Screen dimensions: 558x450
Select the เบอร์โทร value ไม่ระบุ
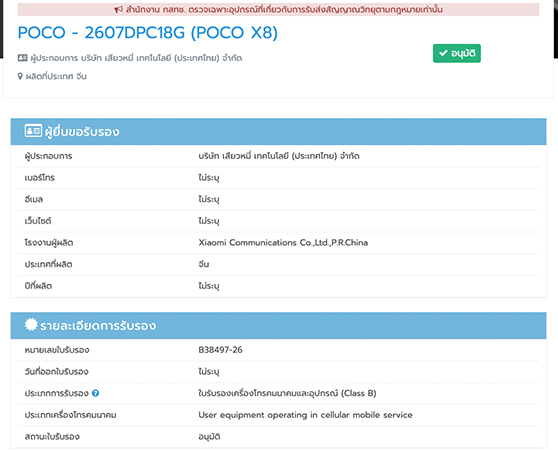tap(209, 178)
